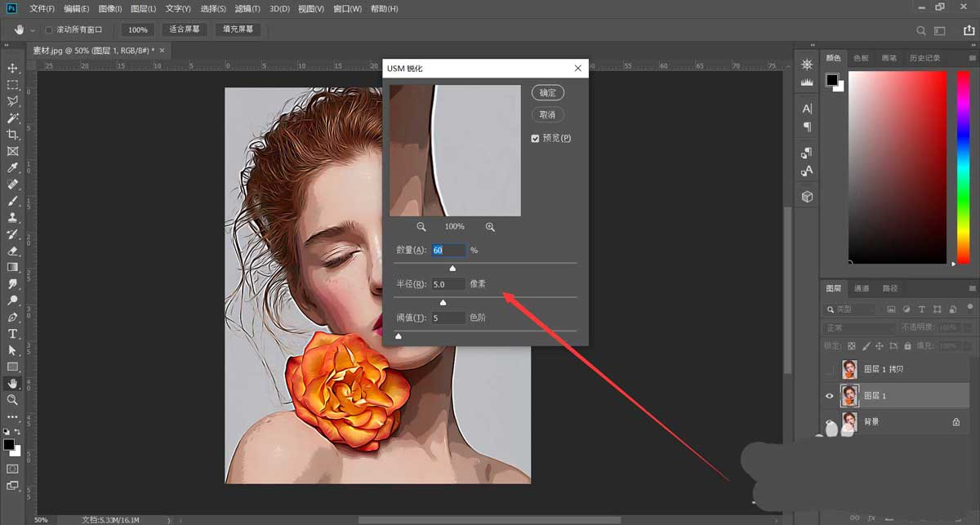Select the History Brush tool
This screenshot has height=525, width=980.
coord(12,234)
